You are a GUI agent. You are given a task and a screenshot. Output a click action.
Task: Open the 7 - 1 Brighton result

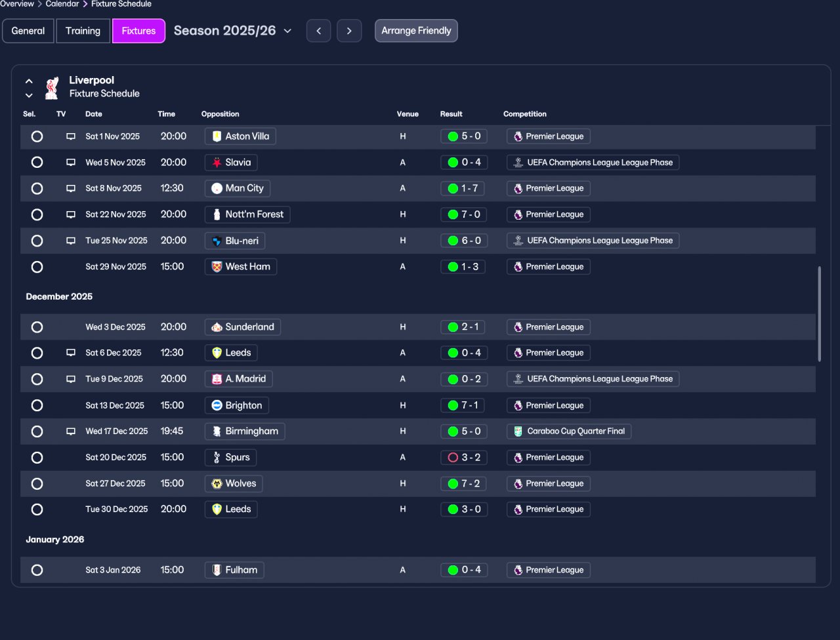click(463, 405)
